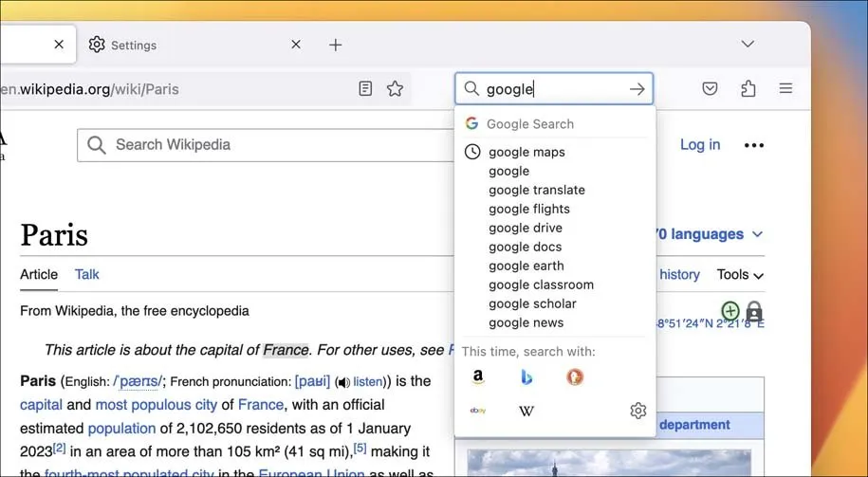Toggle Reader View in address bar
Screen dimensions: 868x477
coord(365,89)
